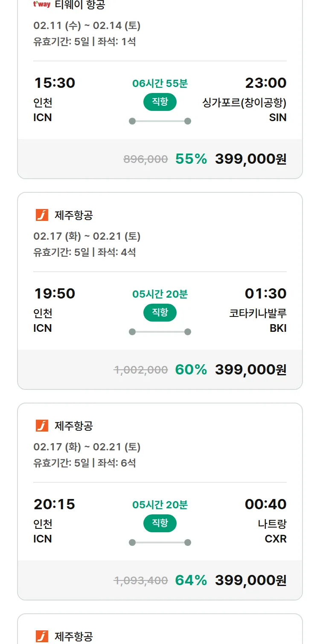Click the 티웨이 항공 airline name
This screenshot has height=644, width=320.
click(80, 5)
